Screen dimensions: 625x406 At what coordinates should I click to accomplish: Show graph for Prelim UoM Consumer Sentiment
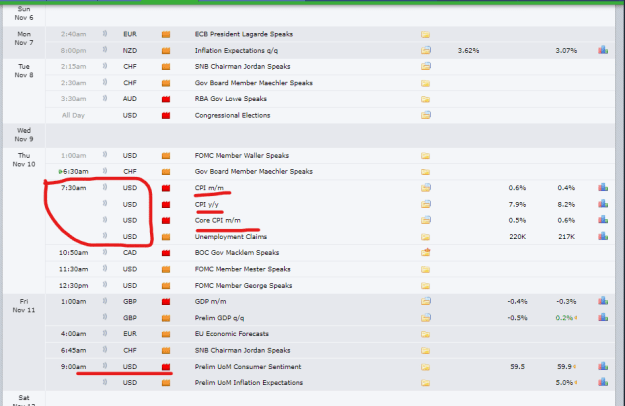(603, 366)
